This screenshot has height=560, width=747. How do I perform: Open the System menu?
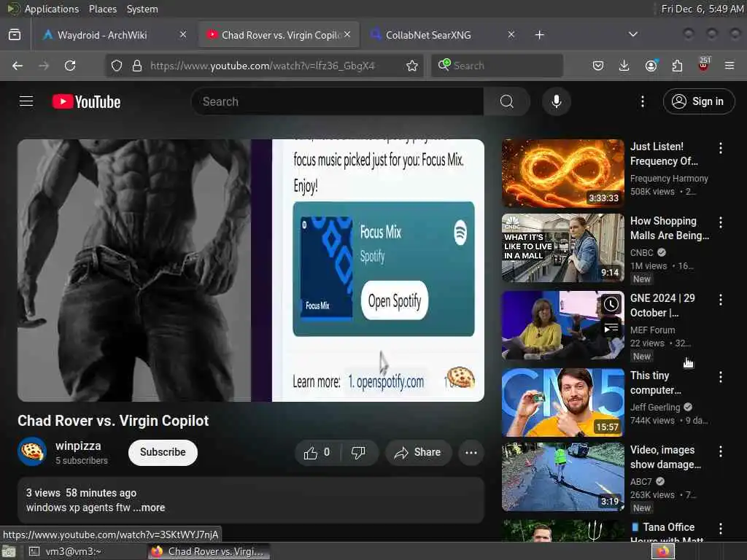[x=142, y=9]
